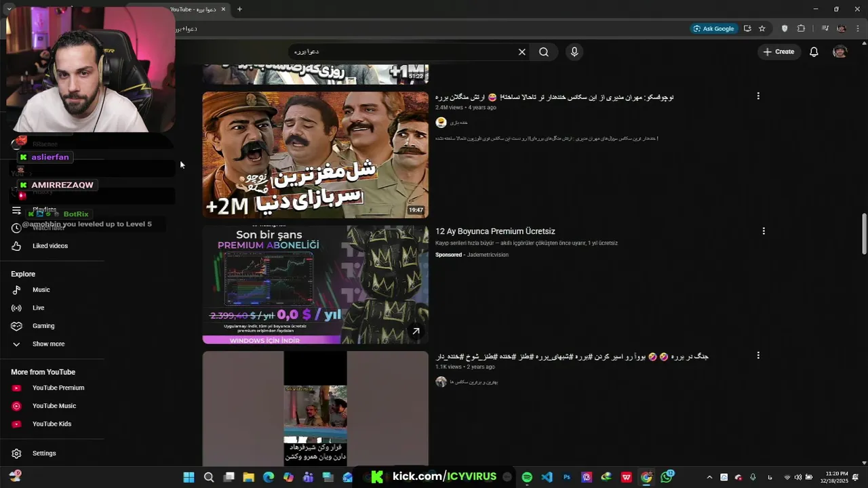Open more options for the 2.4M views video
Image resolution: width=868 pixels, height=488 pixels.
tap(758, 96)
